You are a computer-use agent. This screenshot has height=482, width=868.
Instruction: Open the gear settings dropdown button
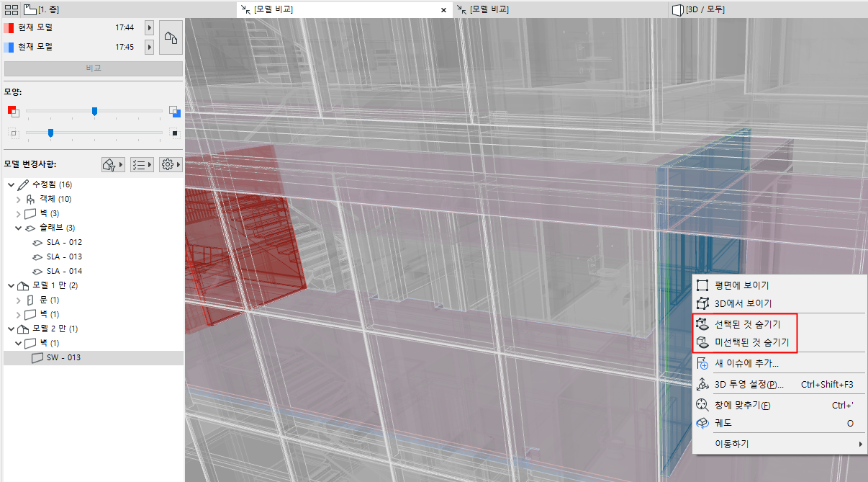170,165
